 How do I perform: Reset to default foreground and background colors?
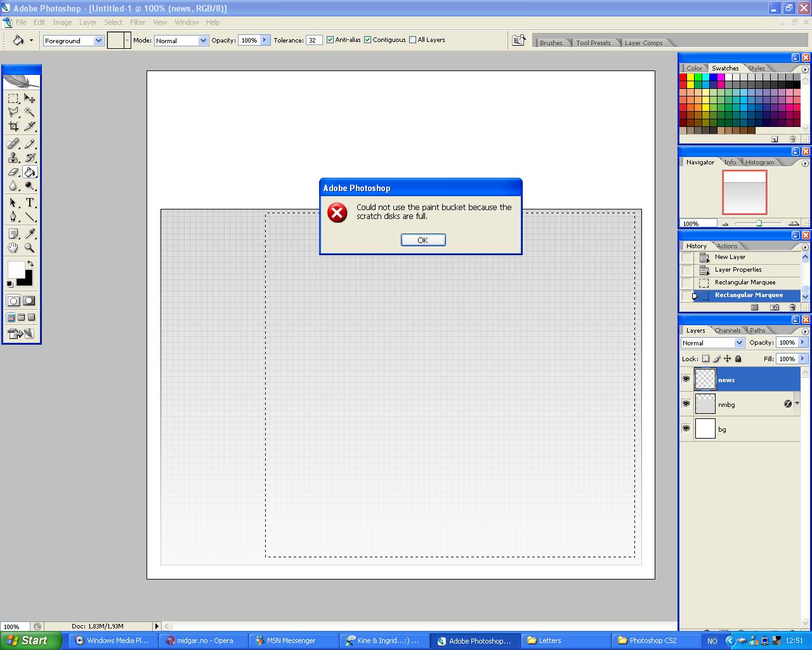click(x=10, y=284)
